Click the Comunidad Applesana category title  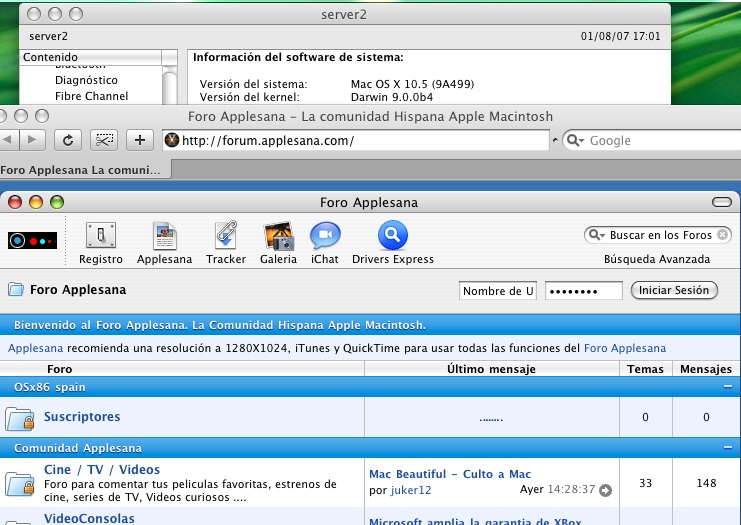(78, 448)
